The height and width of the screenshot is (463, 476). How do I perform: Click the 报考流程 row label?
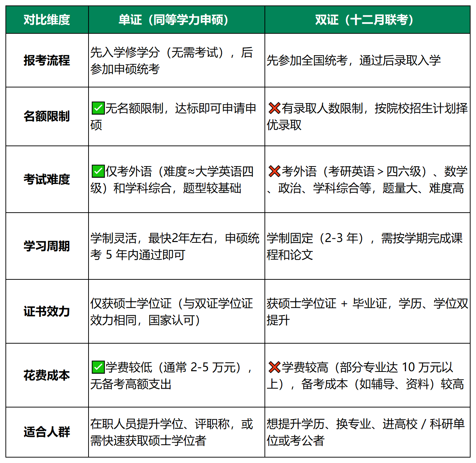[47, 60]
